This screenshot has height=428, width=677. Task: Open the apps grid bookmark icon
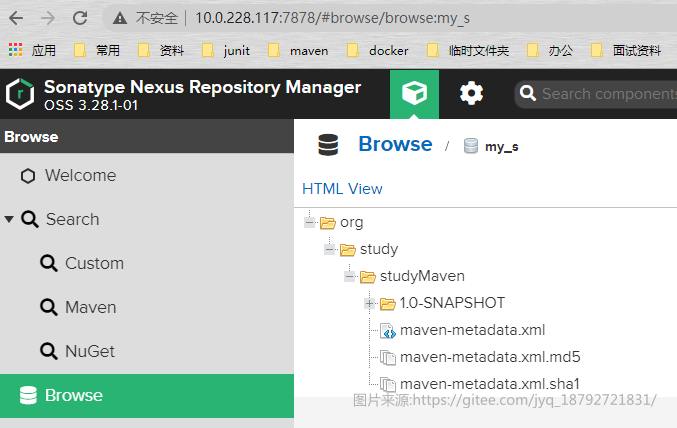16,50
